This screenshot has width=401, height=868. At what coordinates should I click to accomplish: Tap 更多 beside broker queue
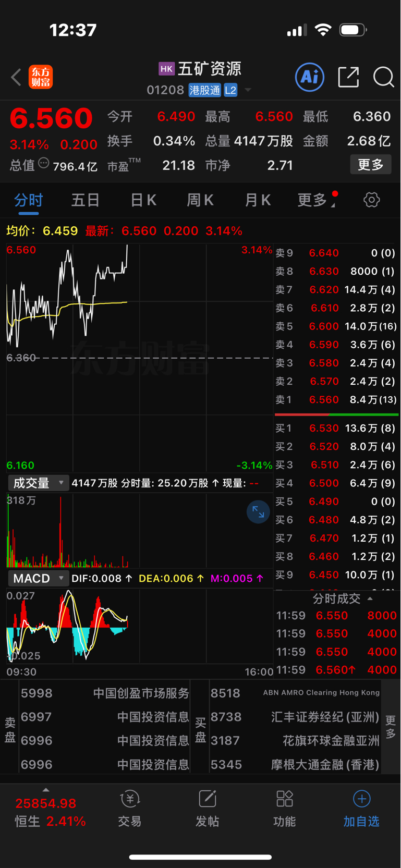pyautogui.click(x=390, y=727)
